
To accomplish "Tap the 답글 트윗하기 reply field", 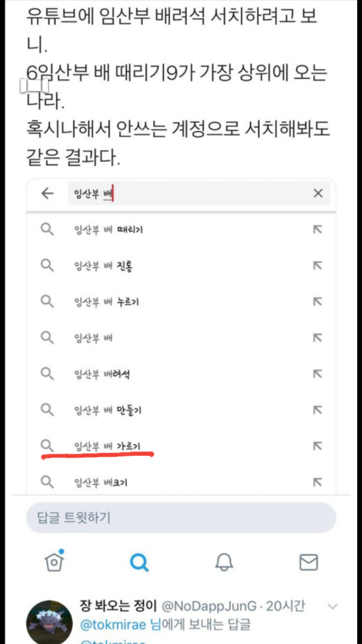I will click(181, 518).
